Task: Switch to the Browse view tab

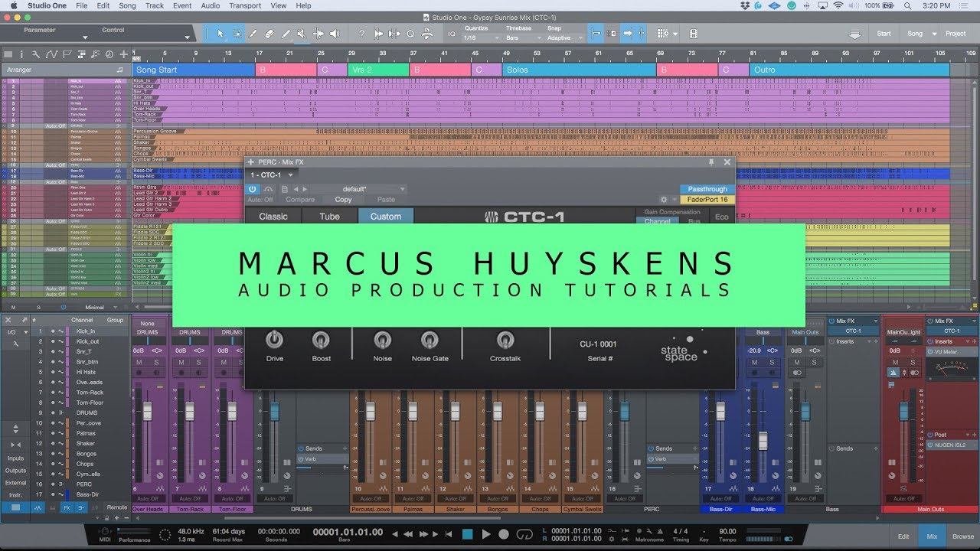Action: click(963, 536)
